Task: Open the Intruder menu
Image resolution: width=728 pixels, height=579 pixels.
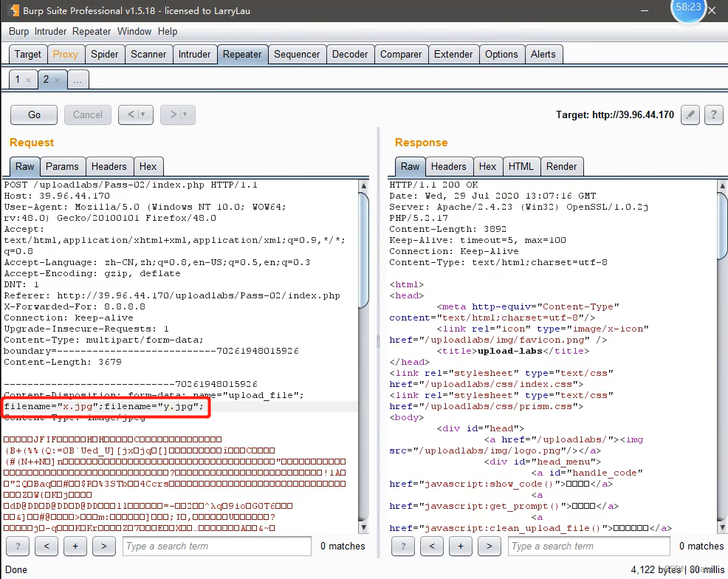Action: point(50,31)
